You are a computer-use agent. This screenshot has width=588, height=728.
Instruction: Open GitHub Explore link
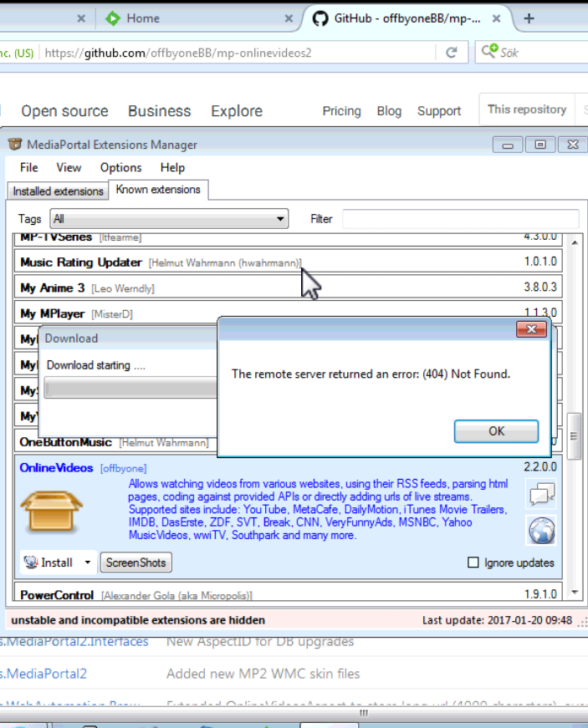pos(237,111)
